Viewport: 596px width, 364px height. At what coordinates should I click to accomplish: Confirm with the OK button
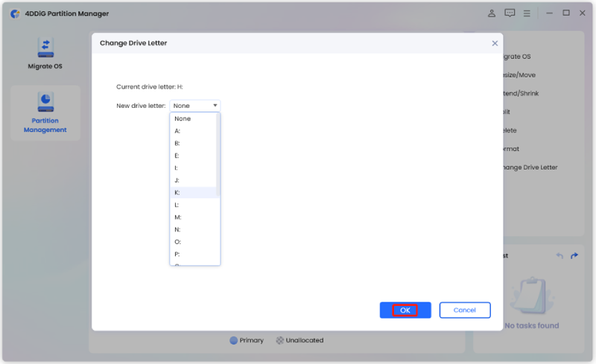pyautogui.click(x=405, y=310)
